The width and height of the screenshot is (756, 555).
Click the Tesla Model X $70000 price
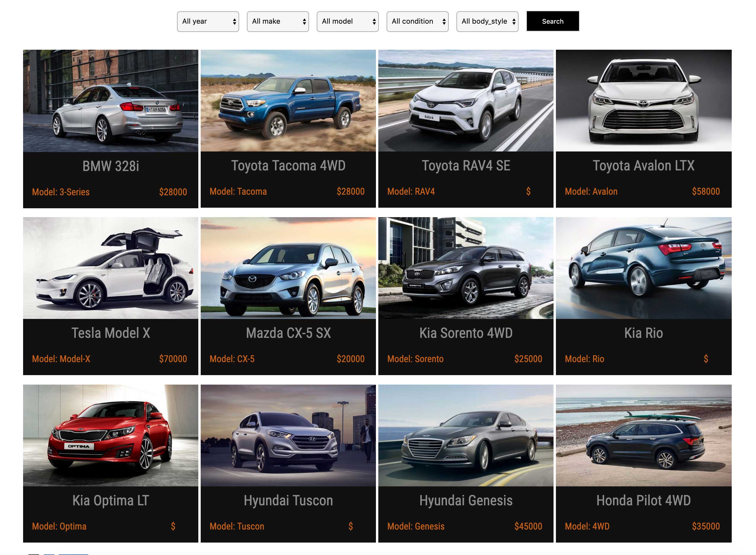(173, 359)
